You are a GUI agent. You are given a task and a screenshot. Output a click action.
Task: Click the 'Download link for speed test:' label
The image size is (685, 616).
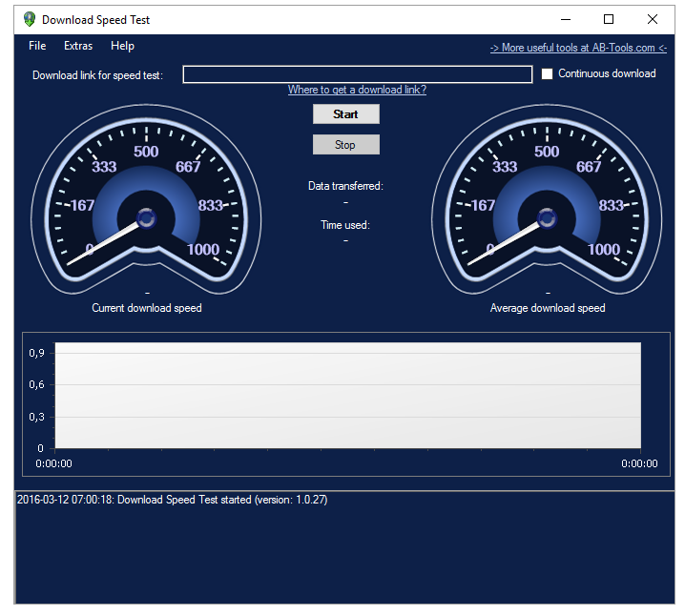pyautogui.click(x=97, y=75)
